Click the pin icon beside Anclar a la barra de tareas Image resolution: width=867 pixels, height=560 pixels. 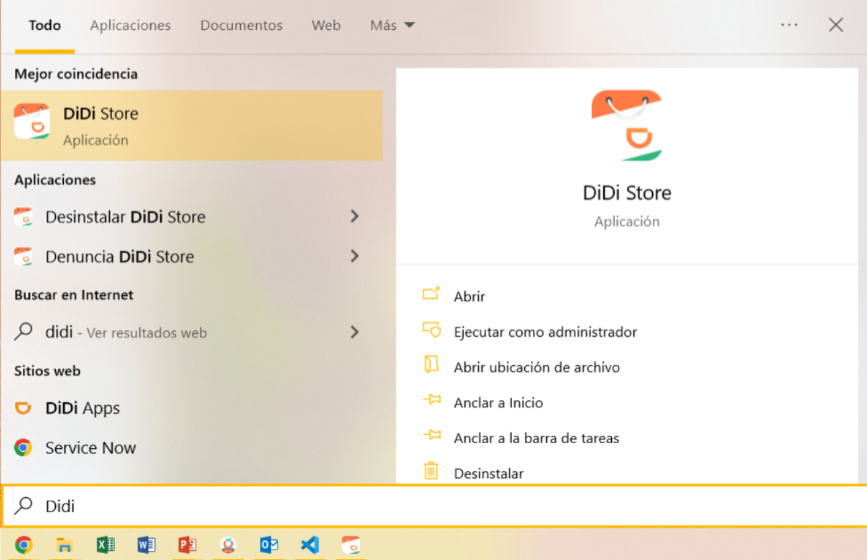point(432,435)
